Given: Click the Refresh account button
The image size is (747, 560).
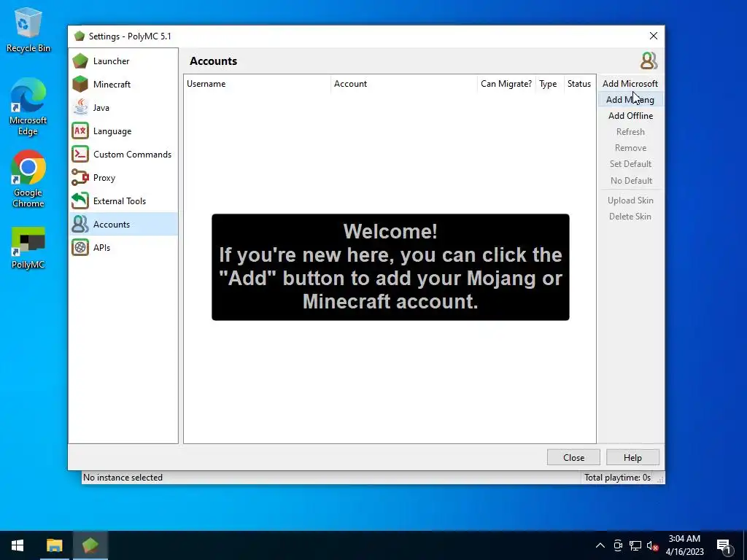Looking at the screenshot, I should point(630,132).
